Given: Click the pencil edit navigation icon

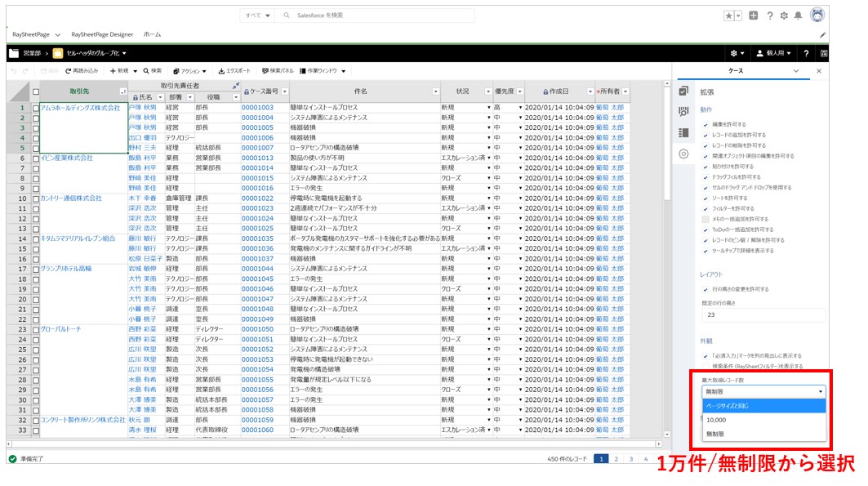Looking at the screenshot, I should point(822,35).
